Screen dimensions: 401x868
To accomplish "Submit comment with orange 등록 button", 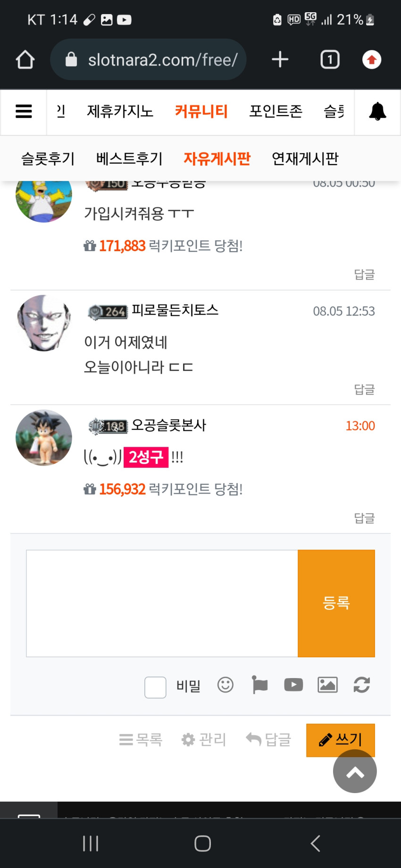I will pos(336,603).
